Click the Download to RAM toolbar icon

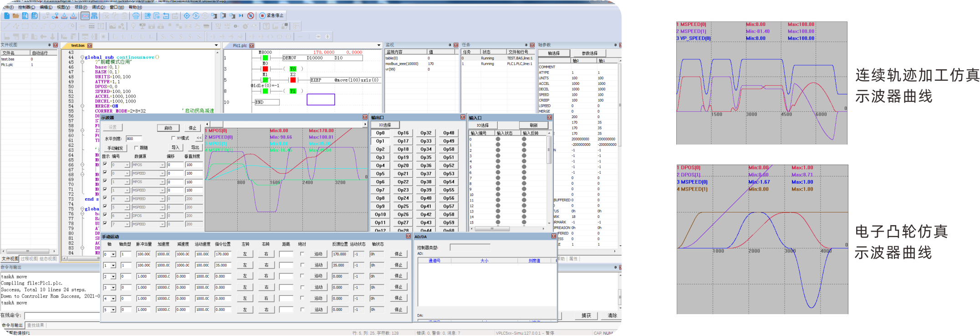pyautogui.click(x=64, y=16)
